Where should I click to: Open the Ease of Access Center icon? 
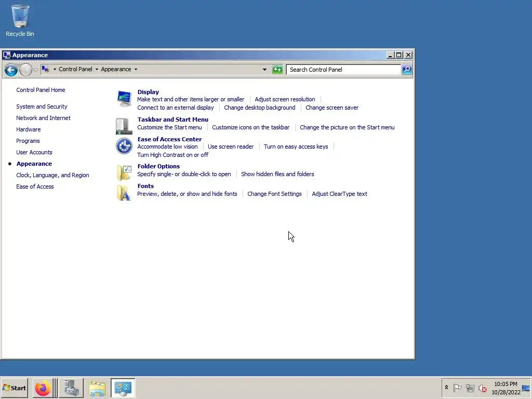[x=124, y=146]
